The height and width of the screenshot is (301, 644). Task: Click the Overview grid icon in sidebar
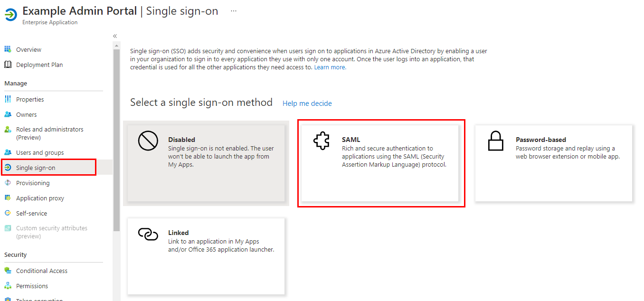pos(8,49)
